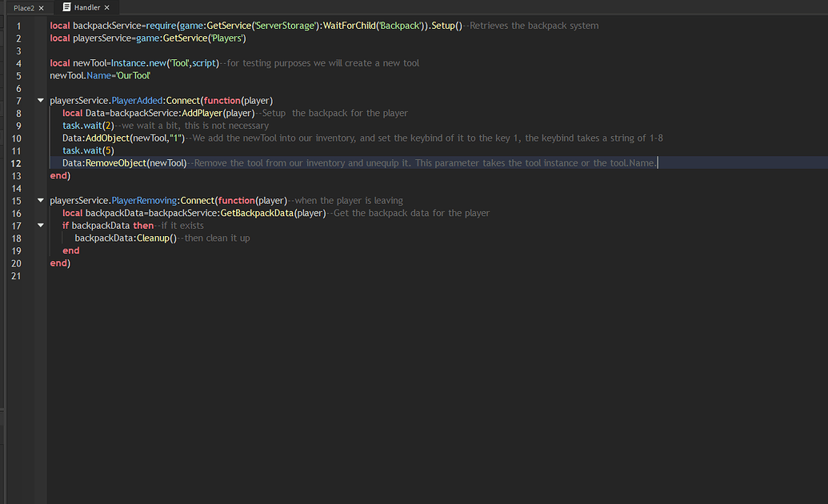828x504 pixels.
Task: Click the 'OurTool' string on line 5
Action: 134,75
